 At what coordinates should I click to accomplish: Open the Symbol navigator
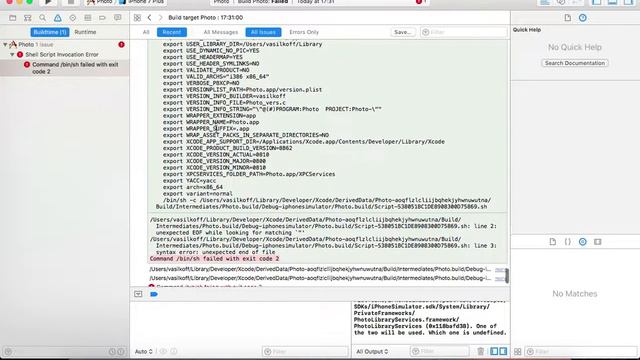pyautogui.click(x=27, y=18)
